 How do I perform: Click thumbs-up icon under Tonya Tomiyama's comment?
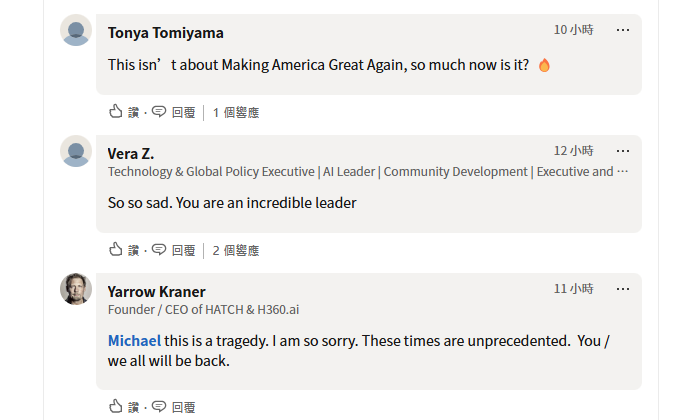(116, 112)
